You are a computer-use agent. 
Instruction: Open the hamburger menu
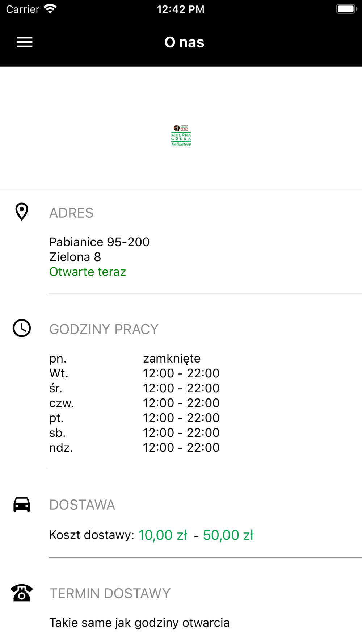[25, 42]
